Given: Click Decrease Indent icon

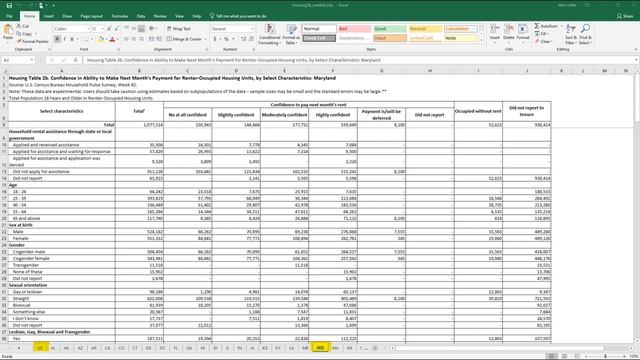Looking at the screenshot, I should [151, 39].
